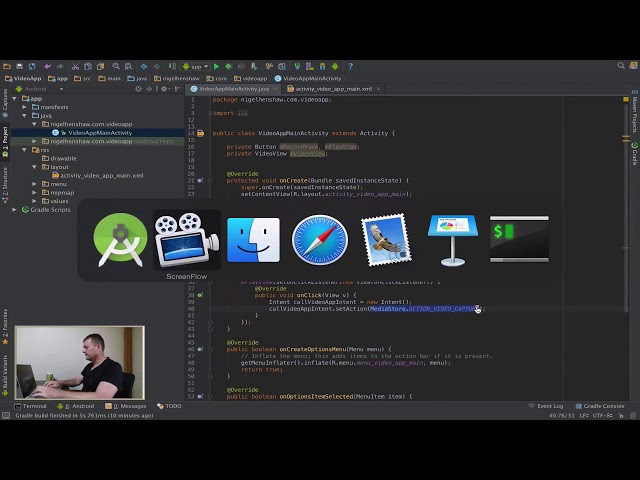Click the Save All toolbar icon
The height and width of the screenshot is (480, 640).
click(x=19, y=66)
